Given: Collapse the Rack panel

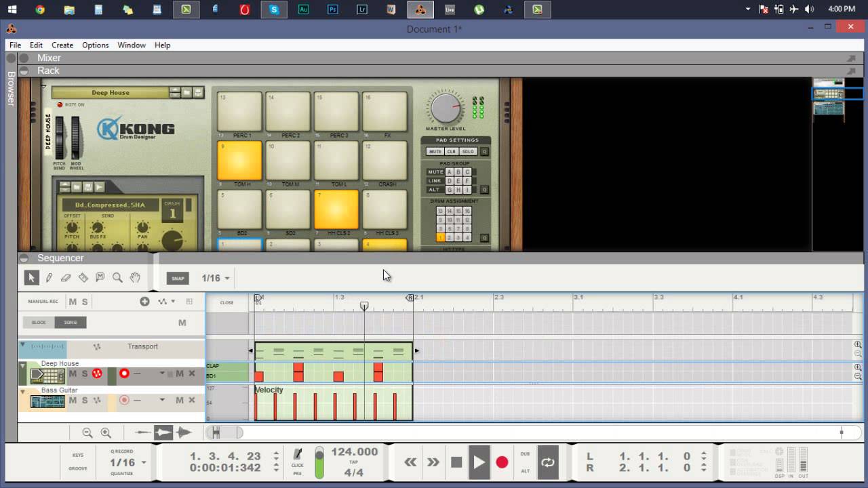Looking at the screenshot, I should click(24, 70).
